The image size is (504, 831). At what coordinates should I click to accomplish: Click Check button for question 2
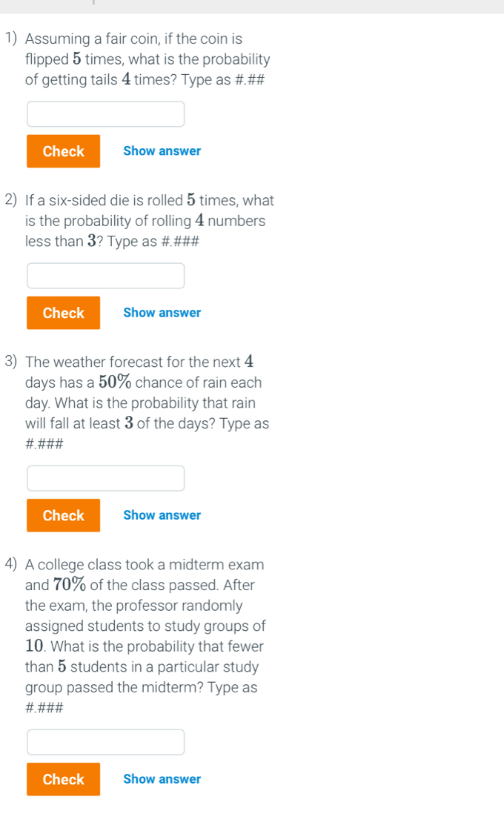point(63,313)
